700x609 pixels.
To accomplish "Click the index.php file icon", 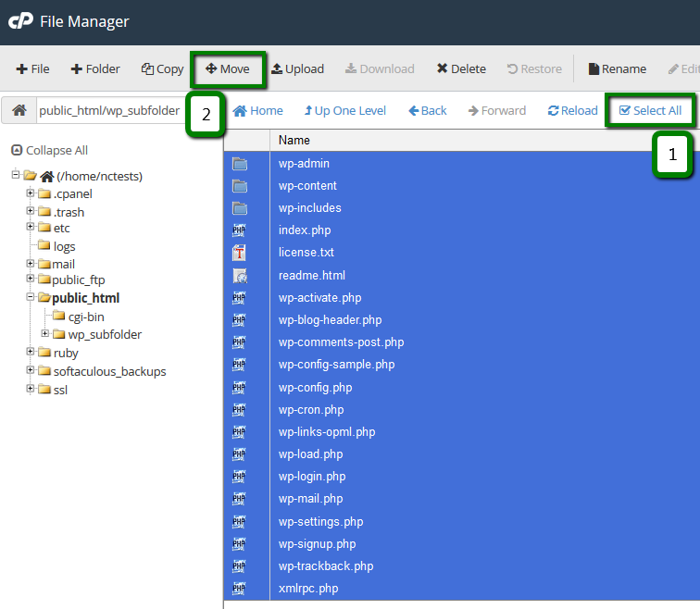I will coord(240,230).
